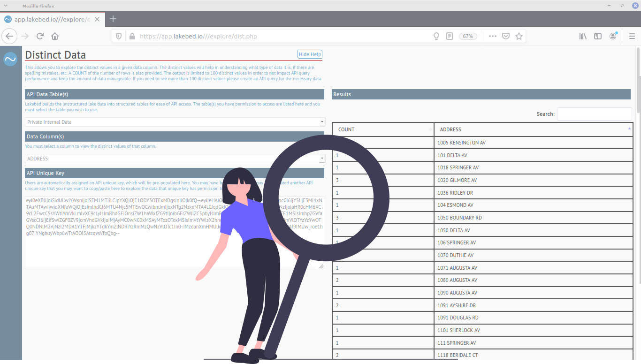Screen dimensions: 641x364
Task: Save page to Pocket icon
Action: (x=506, y=36)
